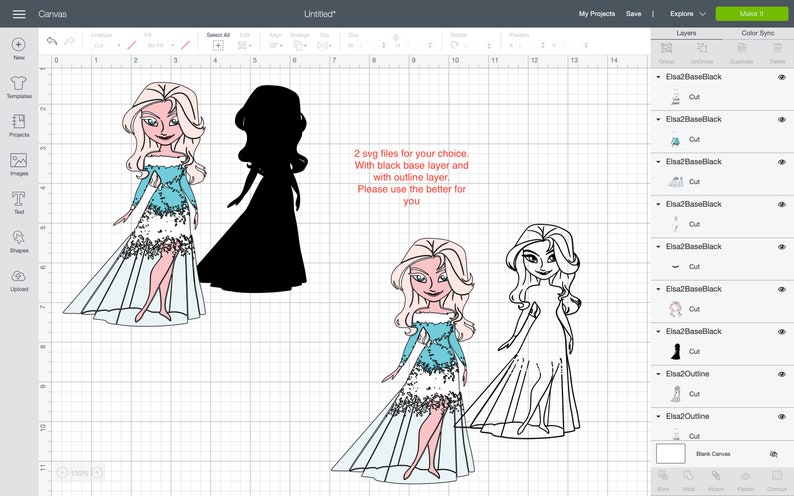
Task: Select the red instruction text on canvas
Action: click(411, 177)
